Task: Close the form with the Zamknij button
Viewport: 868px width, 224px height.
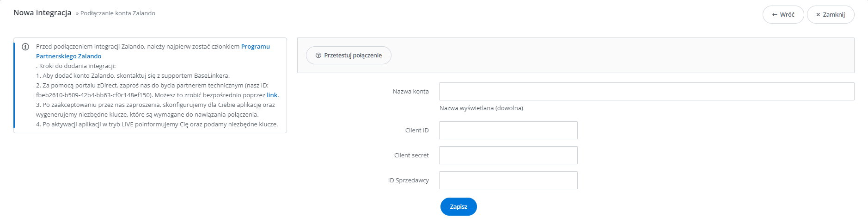Action: pos(831,15)
